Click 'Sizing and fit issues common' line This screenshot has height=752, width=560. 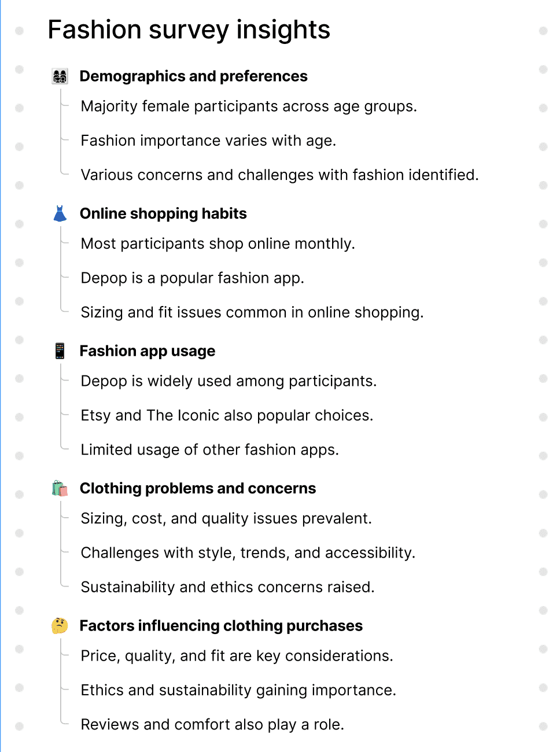(x=252, y=312)
